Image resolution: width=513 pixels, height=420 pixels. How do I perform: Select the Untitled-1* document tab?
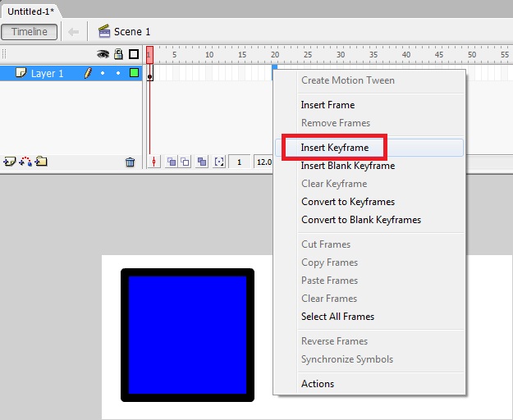[x=30, y=11]
